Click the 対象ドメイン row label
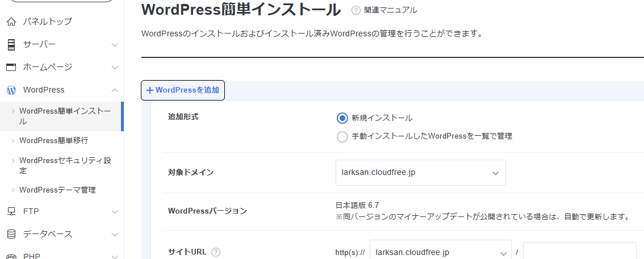Image resolution: width=644 pixels, height=259 pixels. pos(191,173)
